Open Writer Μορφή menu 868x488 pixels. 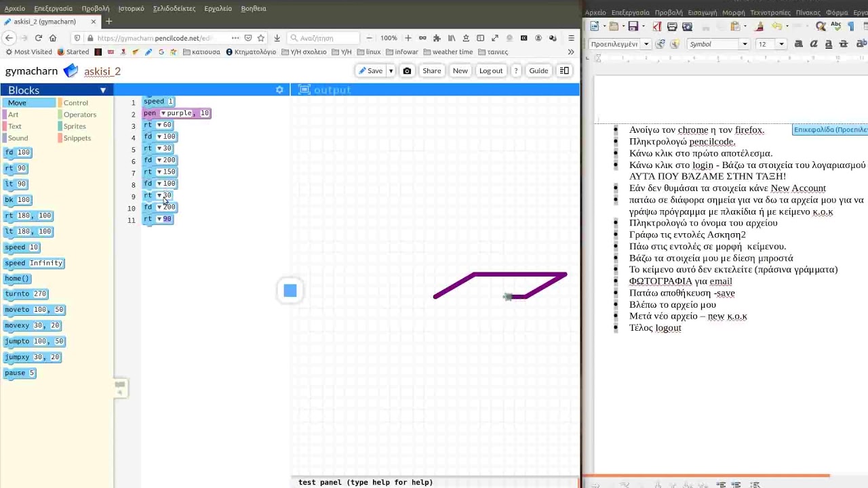pos(734,13)
